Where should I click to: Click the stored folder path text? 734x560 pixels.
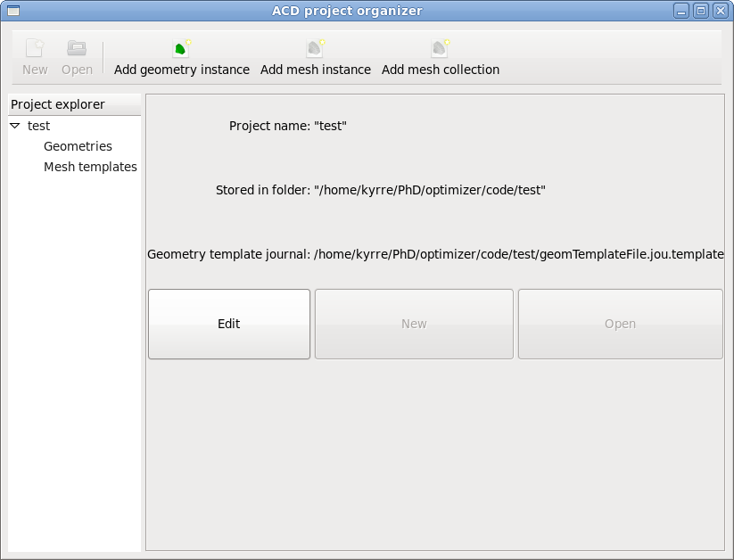pyautogui.click(x=430, y=190)
